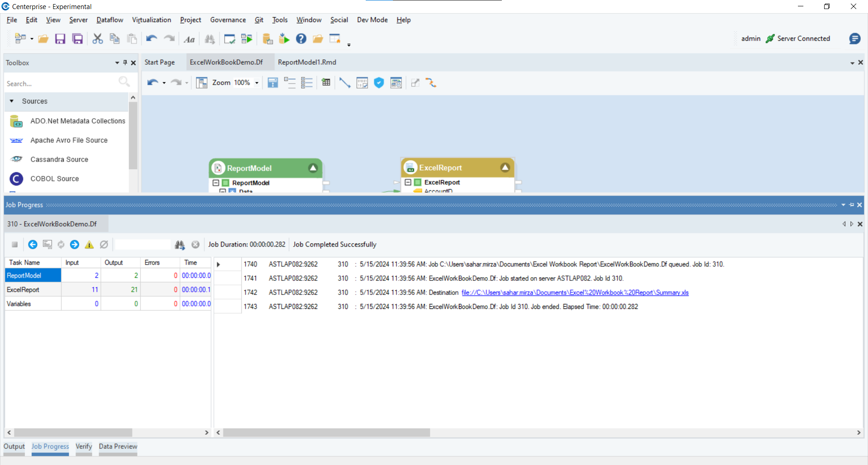Screen dimensions: 868x465
Task: Click the Stop job square button
Action: coord(14,245)
